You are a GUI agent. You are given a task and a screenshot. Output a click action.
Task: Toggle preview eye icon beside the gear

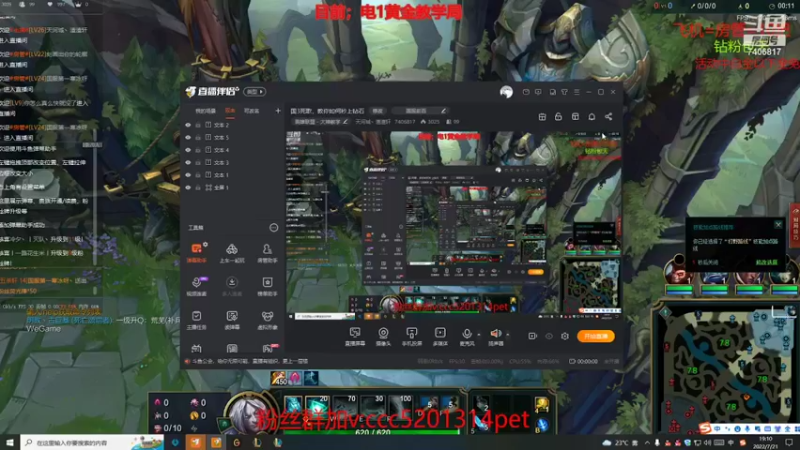[x=549, y=336]
